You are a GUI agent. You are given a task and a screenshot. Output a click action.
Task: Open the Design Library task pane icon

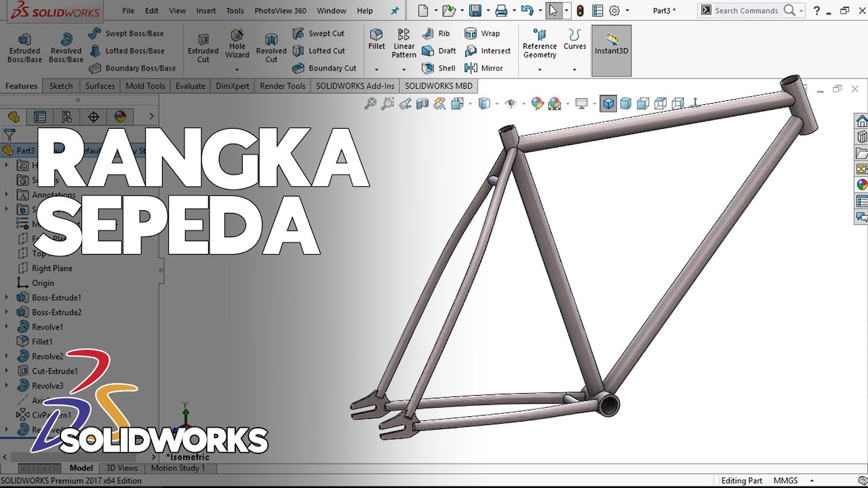point(862,137)
